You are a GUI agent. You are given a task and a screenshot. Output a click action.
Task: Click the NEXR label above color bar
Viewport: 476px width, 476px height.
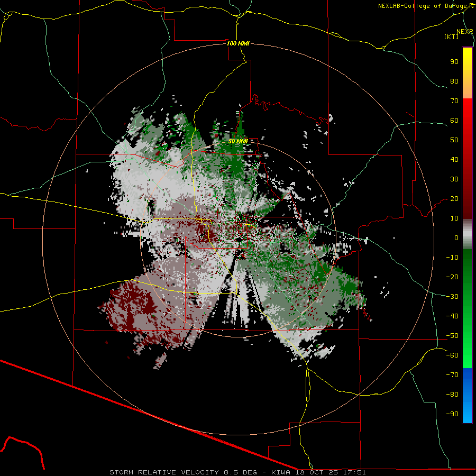coord(465,32)
